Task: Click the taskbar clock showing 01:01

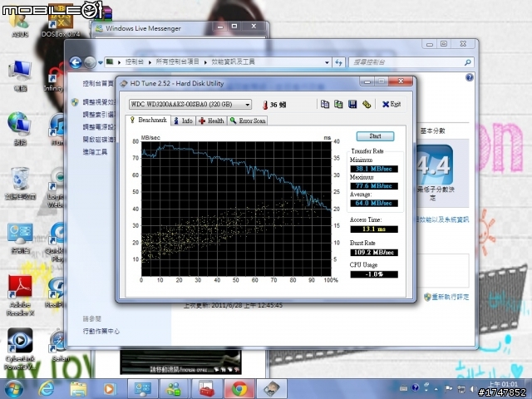Action: point(502,384)
